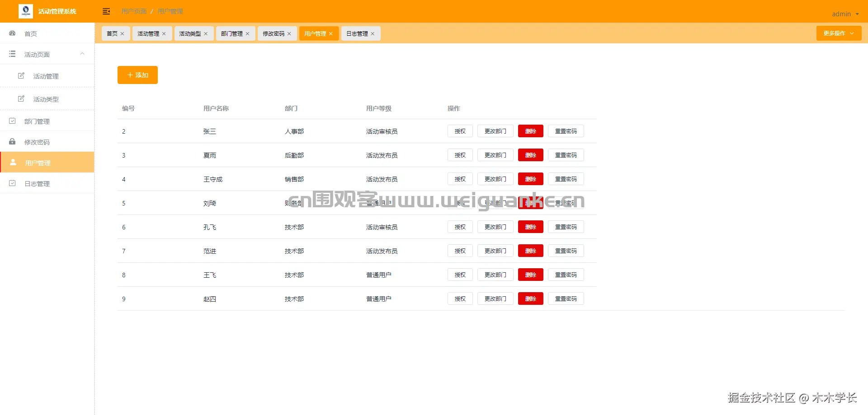Click the edit icon beside 活动管理

[x=21, y=76]
